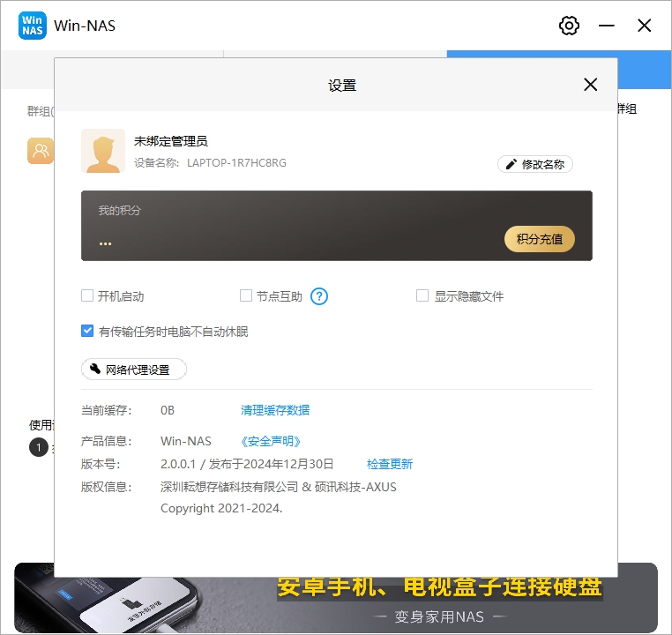Open 网络代理设置 button
This screenshot has height=635, width=672.
pos(134,370)
